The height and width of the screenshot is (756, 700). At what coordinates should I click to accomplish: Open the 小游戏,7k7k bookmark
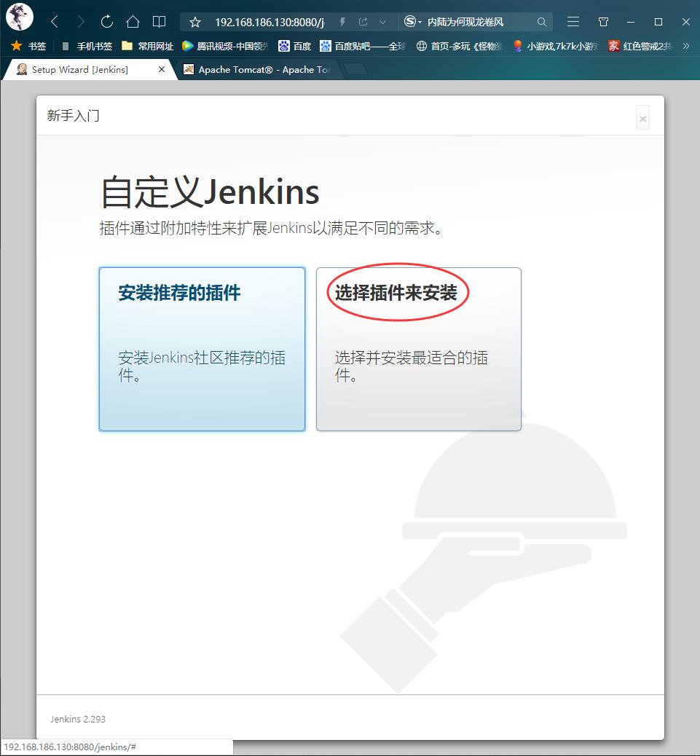[555, 46]
